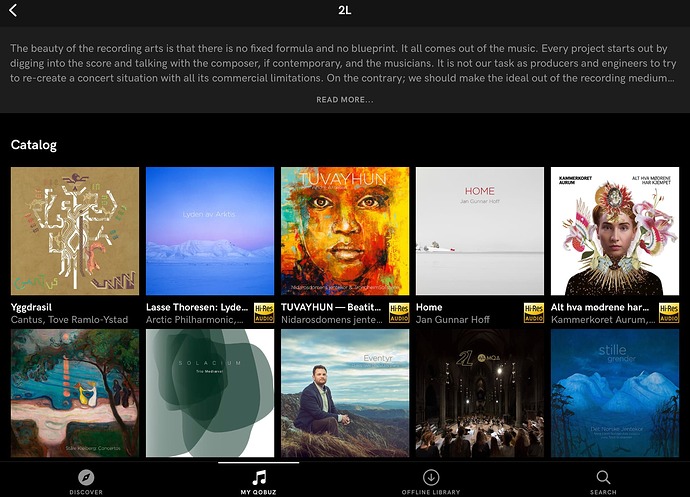Open the Offline Library download icon
Screen dimensions: 690x497
point(431,477)
